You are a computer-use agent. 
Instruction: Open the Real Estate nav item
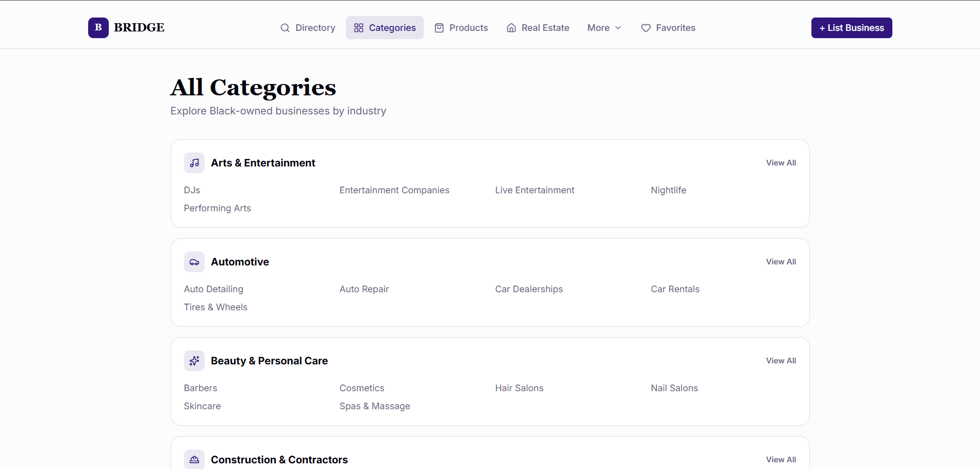(x=538, y=28)
